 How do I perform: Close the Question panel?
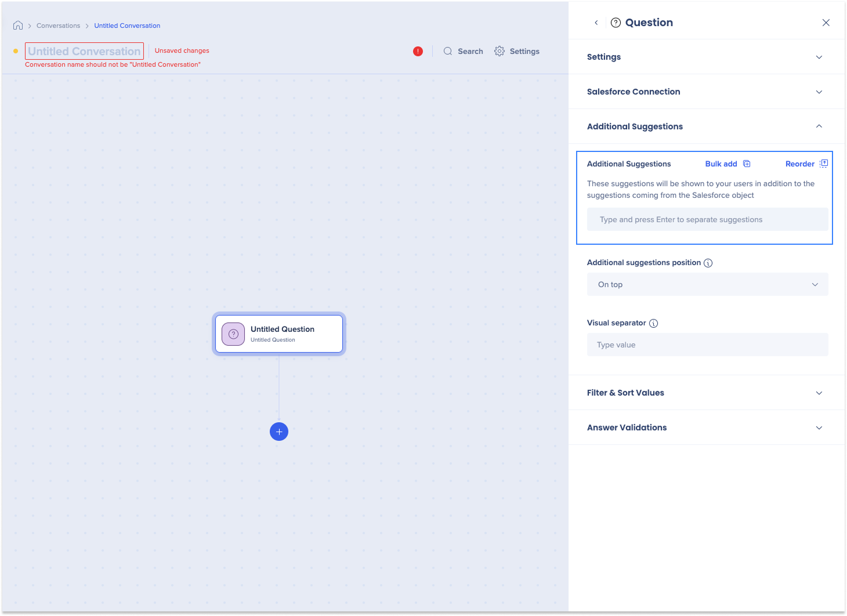tap(826, 23)
